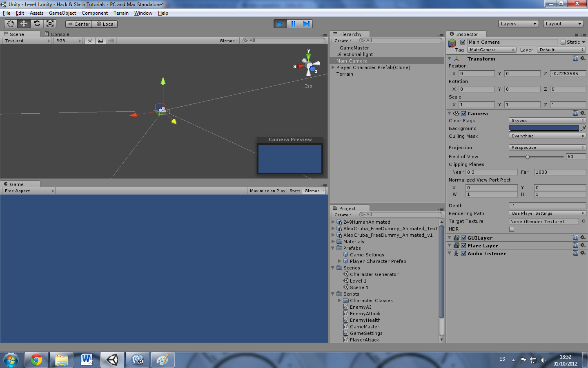Open Projection Perspective dropdown

[x=548, y=148]
